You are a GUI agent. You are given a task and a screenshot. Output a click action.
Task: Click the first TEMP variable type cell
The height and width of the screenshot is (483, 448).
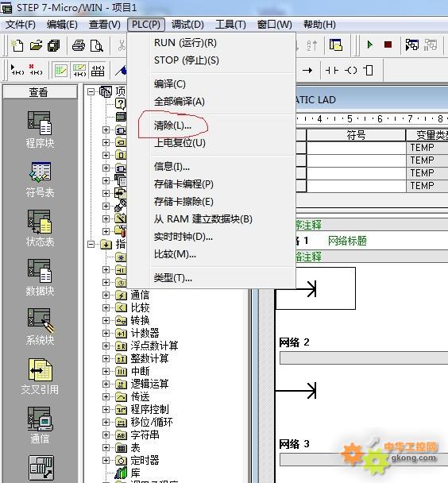(x=427, y=148)
